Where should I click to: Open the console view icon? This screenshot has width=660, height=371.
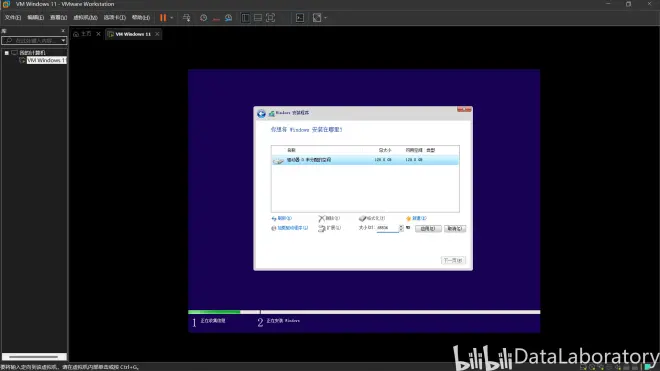click(300, 18)
